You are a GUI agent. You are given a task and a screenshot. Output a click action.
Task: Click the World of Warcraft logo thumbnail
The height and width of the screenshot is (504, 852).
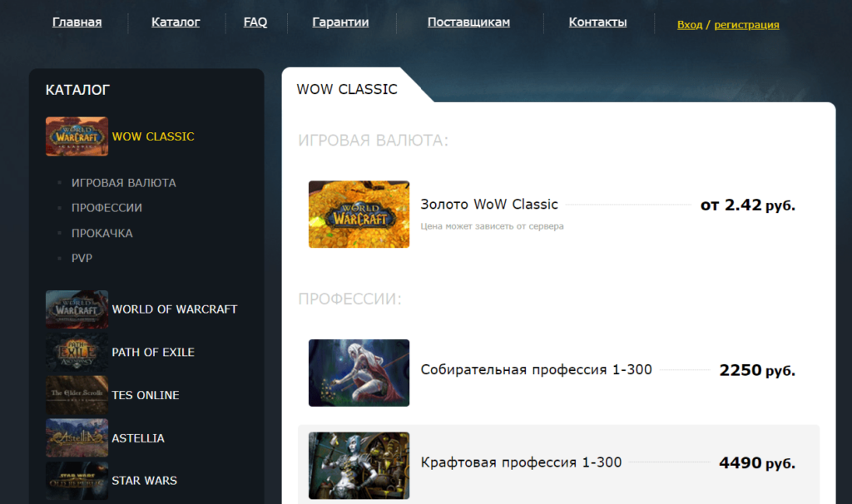pos(77,309)
